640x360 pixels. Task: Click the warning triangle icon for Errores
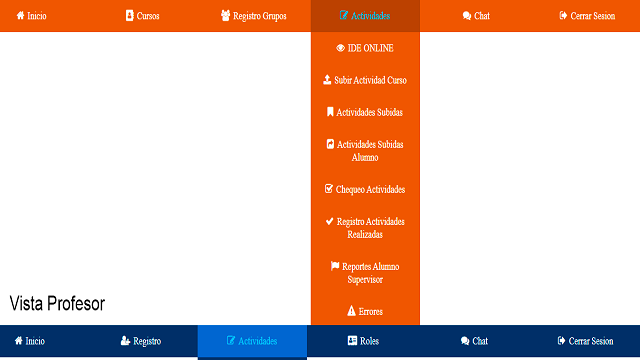coord(351,311)
